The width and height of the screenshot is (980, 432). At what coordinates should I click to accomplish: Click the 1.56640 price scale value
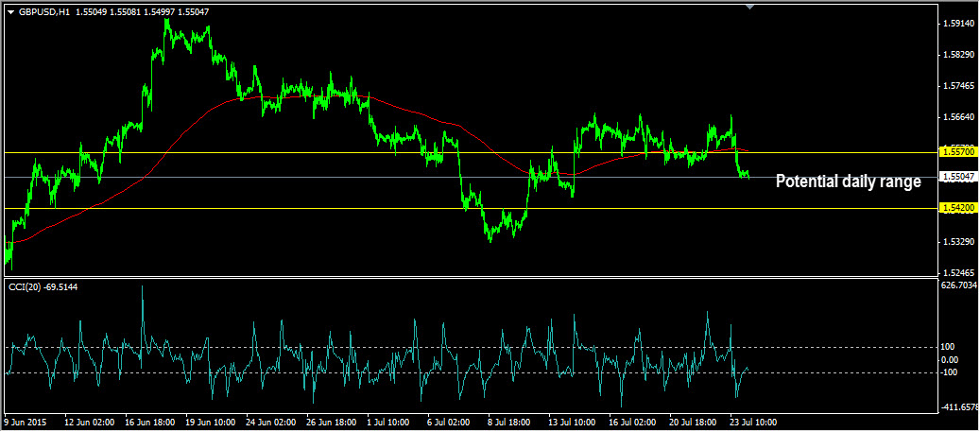click(961, 117)
